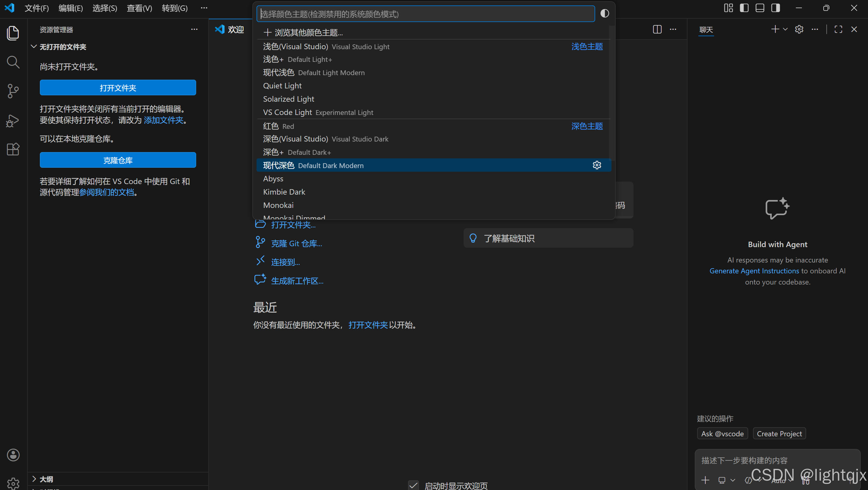Open new chat dropdown arrow
The width and height of the screenshot is (868, 490).
click(785, 30)
